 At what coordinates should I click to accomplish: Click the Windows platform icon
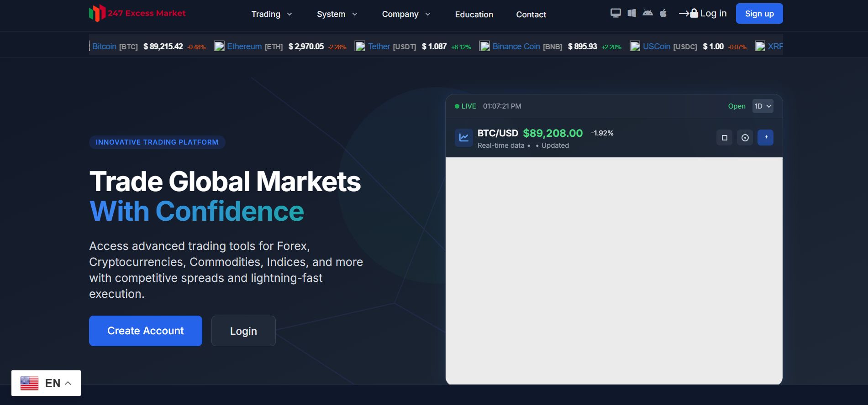pos(631,13)
